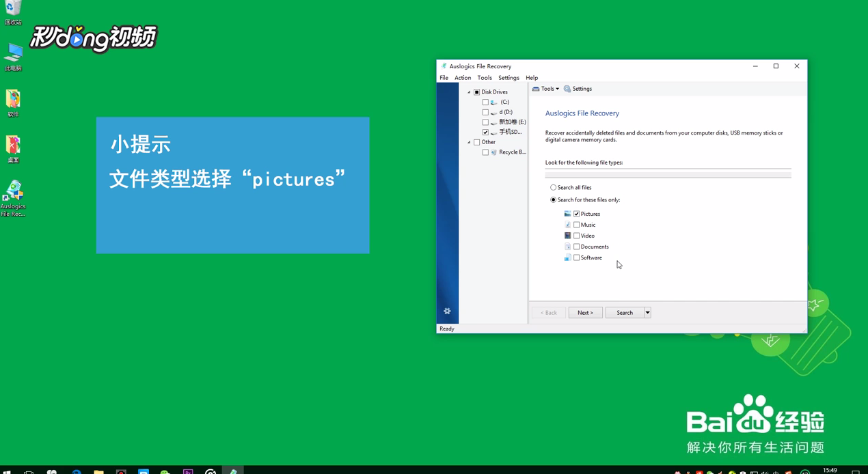Select Search for these files only
The height and width of the screenshot is (474, 868).
click(554, 200)
